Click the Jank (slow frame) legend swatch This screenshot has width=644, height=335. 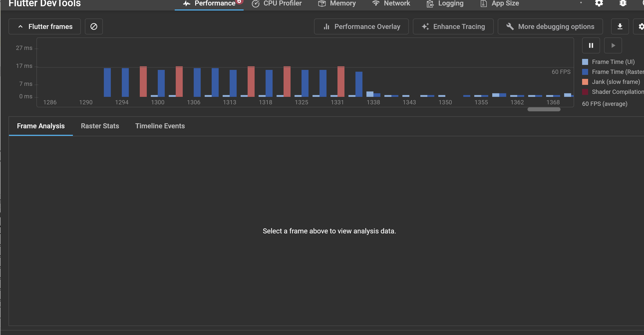pos(585,82)
